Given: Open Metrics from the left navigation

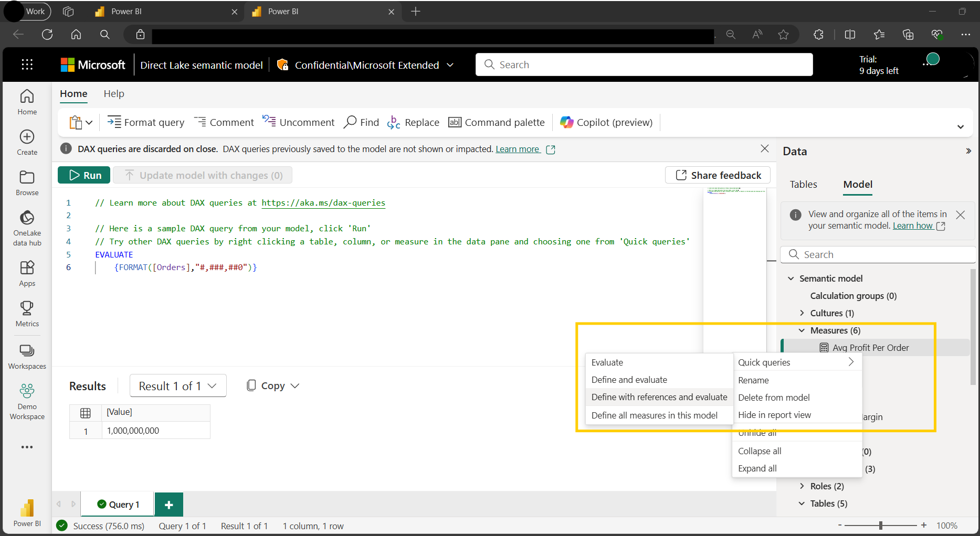Looking at the screenshot, I should click(x=27, y=314).
